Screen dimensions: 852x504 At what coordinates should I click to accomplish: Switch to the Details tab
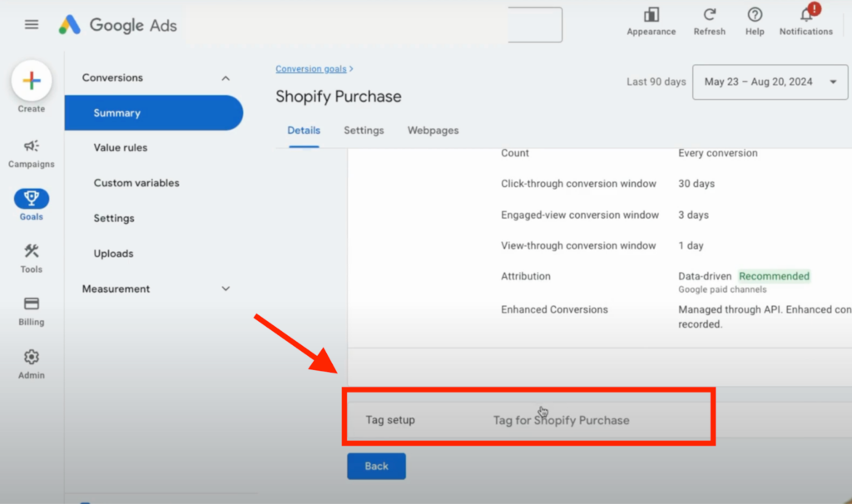(304, 131)
